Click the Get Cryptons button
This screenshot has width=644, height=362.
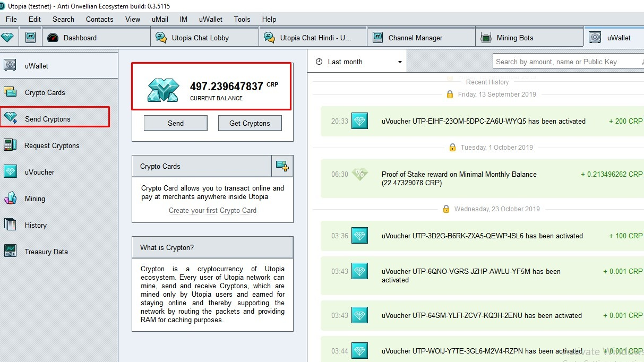pos(250,123)
